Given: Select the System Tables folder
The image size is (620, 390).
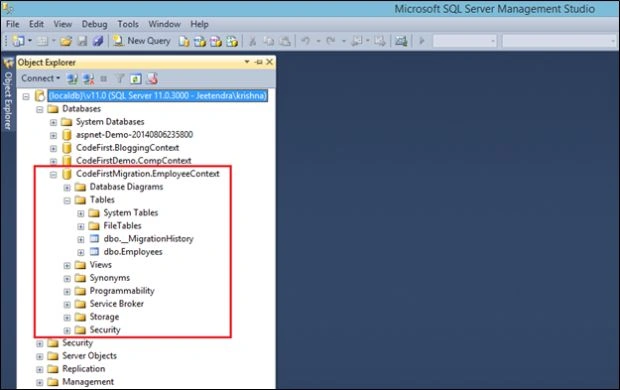Looking at the screenshot, I should (130, 213).
